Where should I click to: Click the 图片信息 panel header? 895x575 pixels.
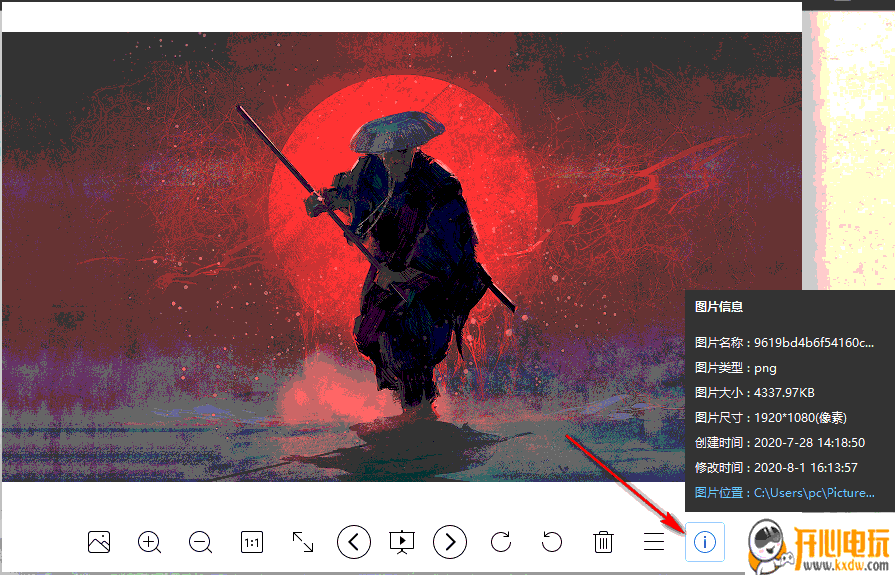coord(719,308)
